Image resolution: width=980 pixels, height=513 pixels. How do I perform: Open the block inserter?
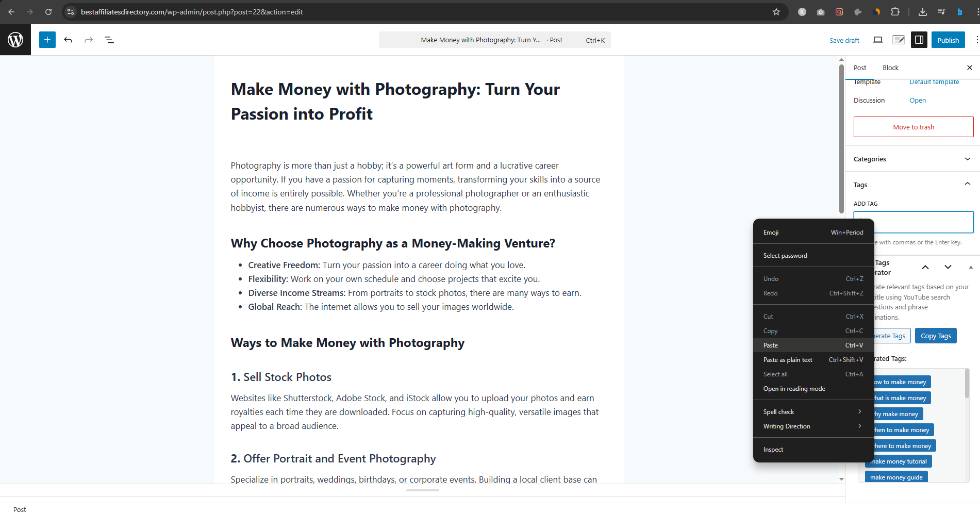(47, 40)
